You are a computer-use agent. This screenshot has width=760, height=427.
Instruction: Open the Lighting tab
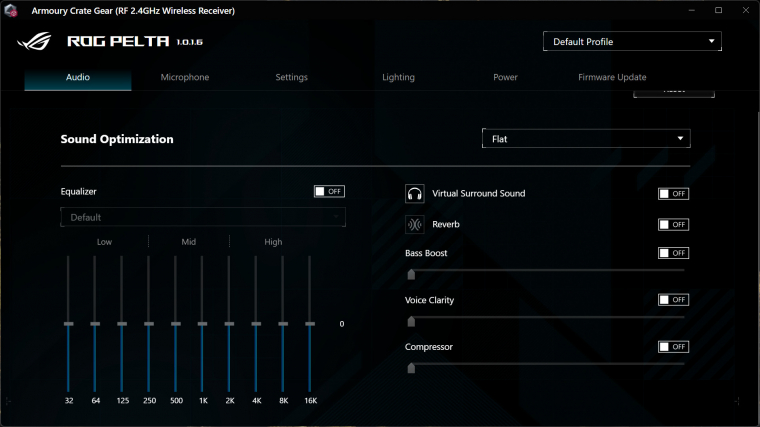pyautogui.click(x=398, y=77)
